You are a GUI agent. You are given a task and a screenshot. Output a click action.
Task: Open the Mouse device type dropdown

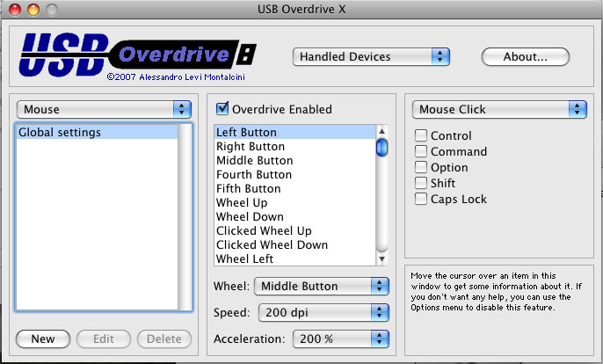tap(104, 109)
